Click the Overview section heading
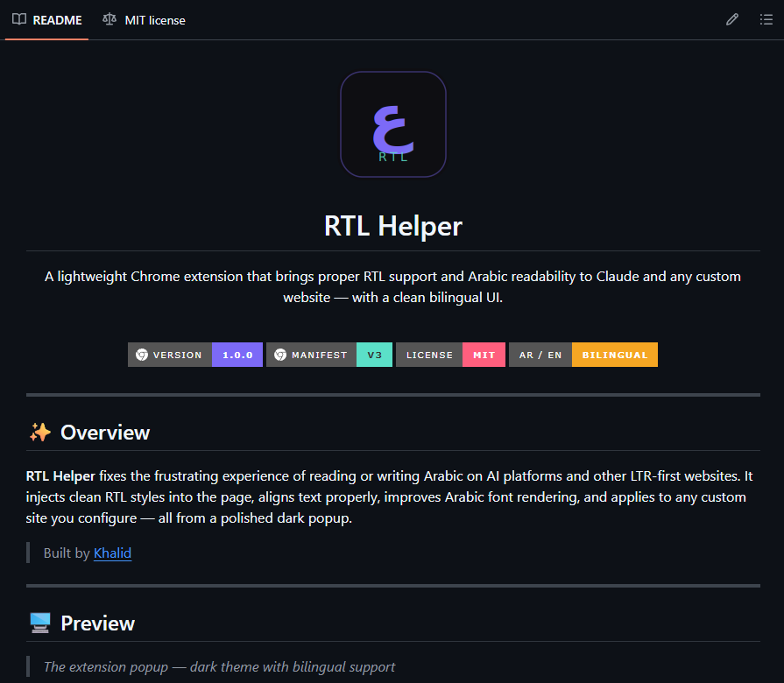The height and width of the screenshot is (683, 784). (x=105, y=433)
